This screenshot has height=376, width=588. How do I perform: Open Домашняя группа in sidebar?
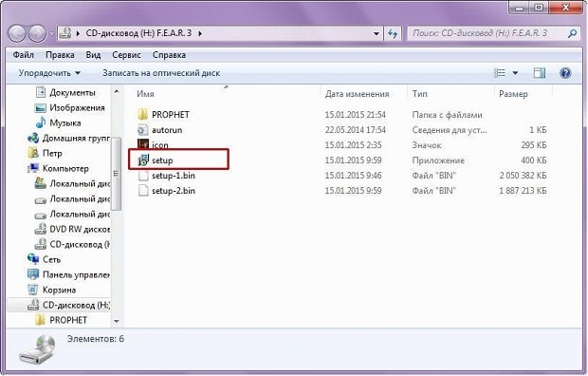76,139
